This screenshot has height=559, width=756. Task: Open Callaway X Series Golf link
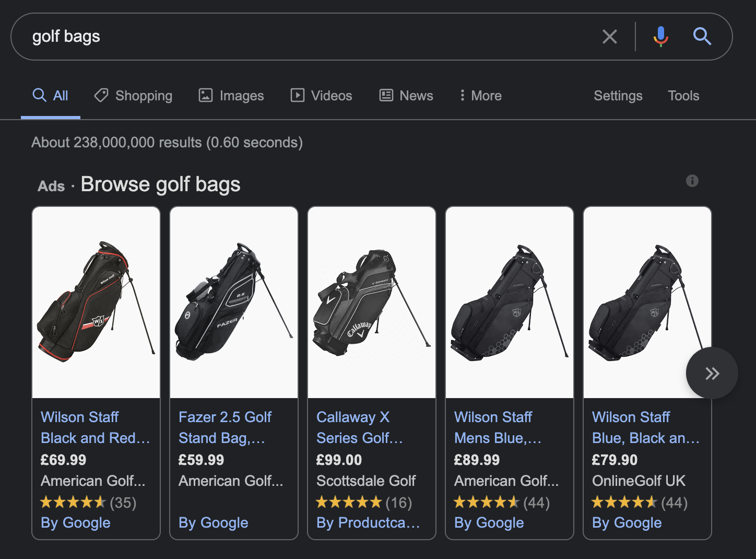360,427
